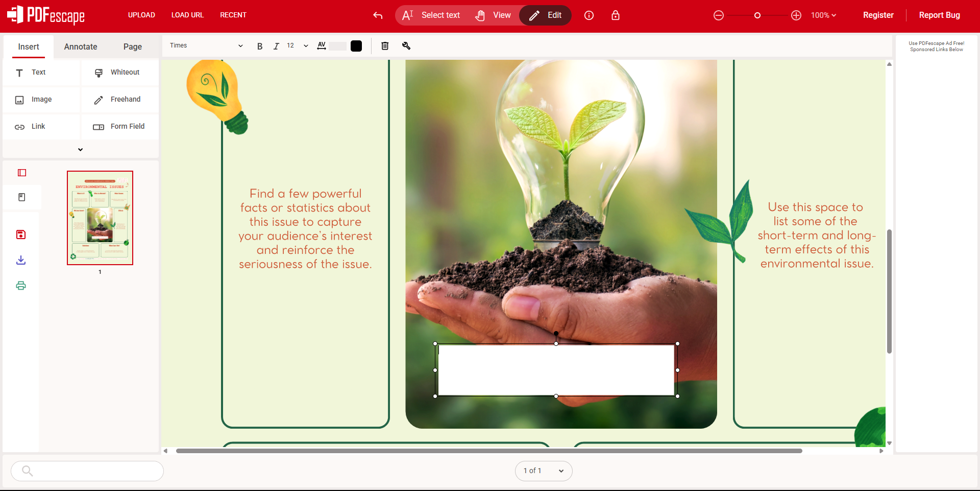
Task: Open the UPLOAD menu
Action: pos(141,15)
